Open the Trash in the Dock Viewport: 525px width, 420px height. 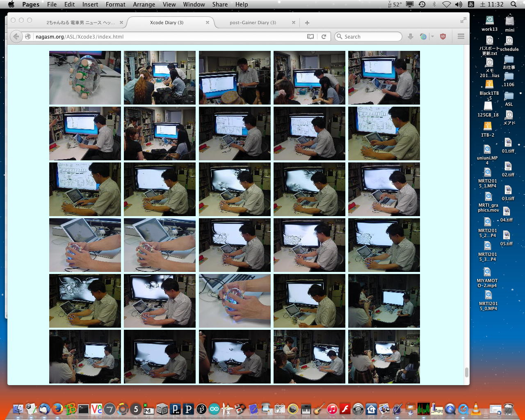coord(509,409)
